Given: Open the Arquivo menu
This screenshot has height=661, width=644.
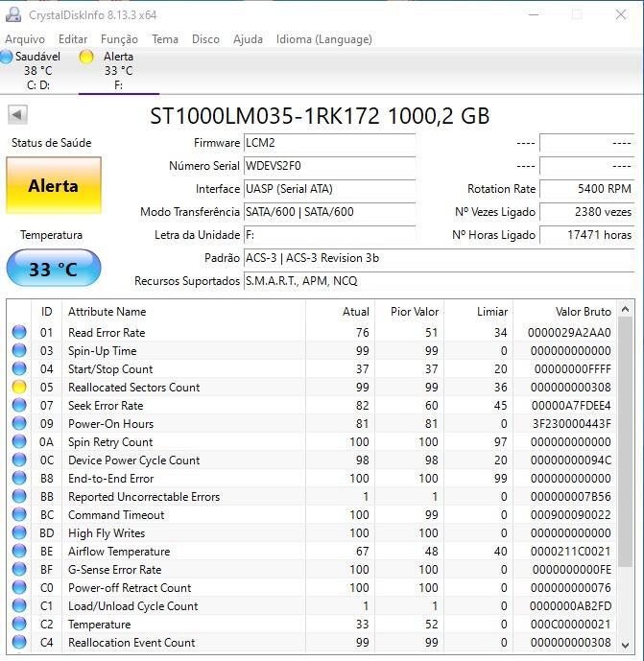Looking at the screenshot, I should pyautogui.click(x=25, y=39).
